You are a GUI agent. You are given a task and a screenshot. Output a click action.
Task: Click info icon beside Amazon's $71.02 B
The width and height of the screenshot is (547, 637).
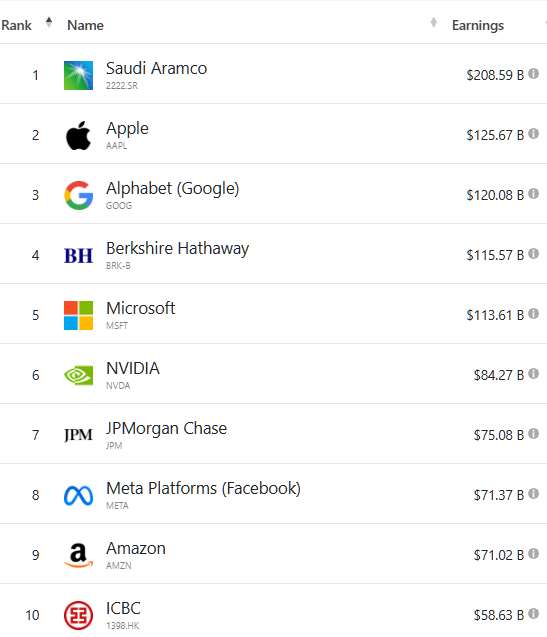tap(534, 554)
